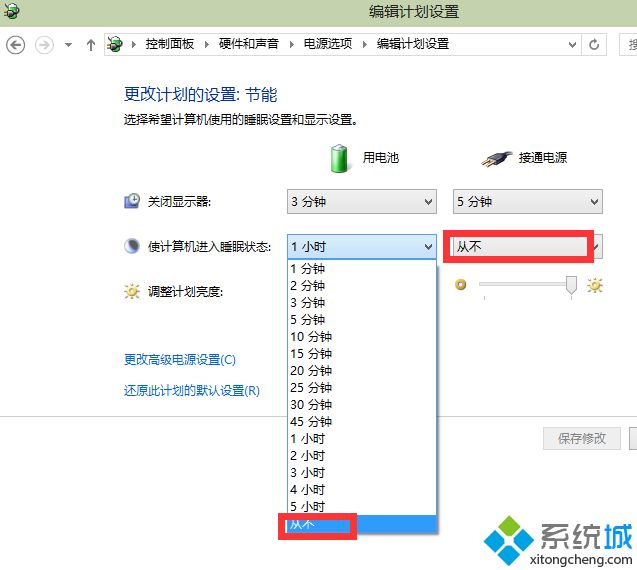Click sun icon beside 调整计划亮度
The height and width of the screenshot is (570, 637).
coord(132,291)
